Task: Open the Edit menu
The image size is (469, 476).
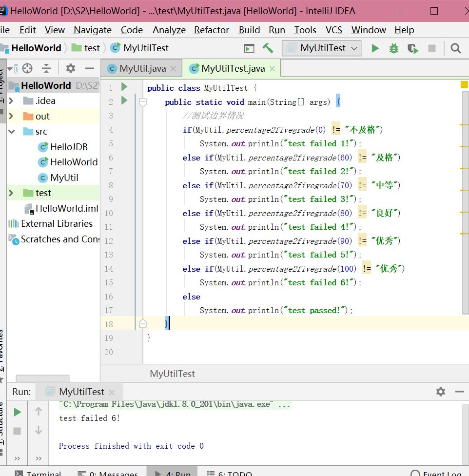Action: [x=28, y=30]
